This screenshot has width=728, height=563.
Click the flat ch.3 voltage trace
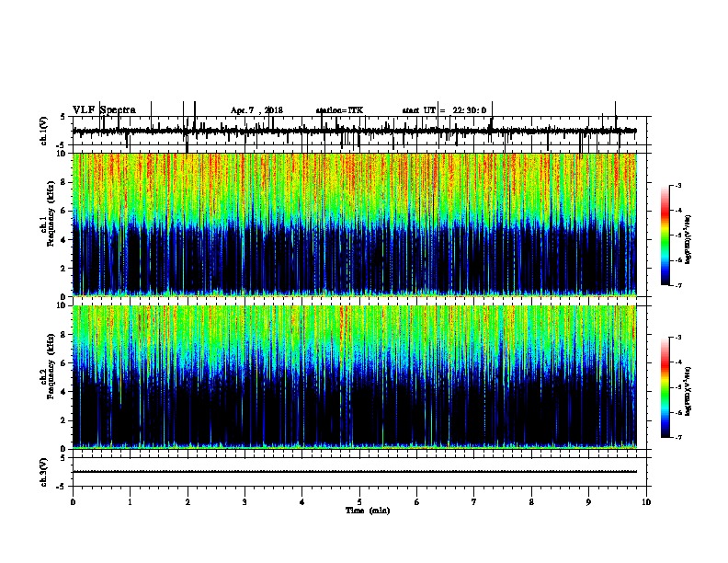click(354, 472)
